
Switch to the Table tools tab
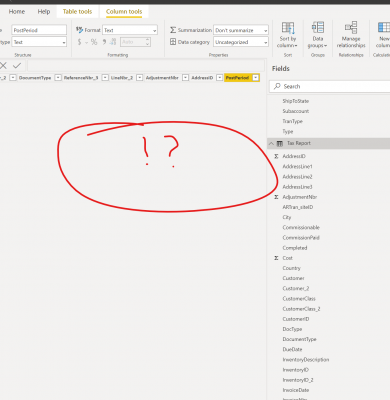(x=77, y=12)
